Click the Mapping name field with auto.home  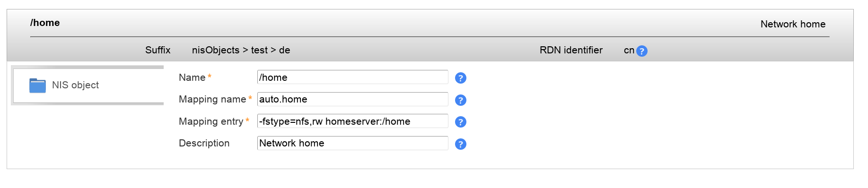click(352, 99)
